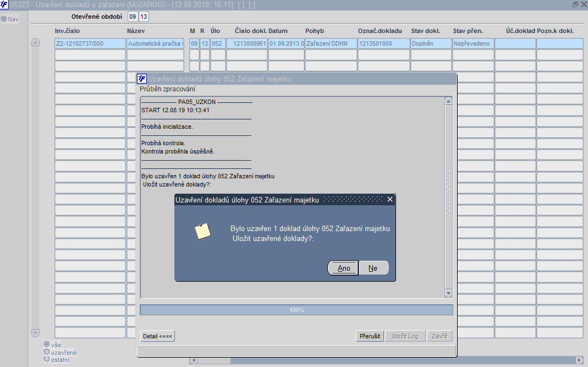Click the úloha cell 052
The width and height of the screenshot is (588, 367).
[x=218, y=43]
